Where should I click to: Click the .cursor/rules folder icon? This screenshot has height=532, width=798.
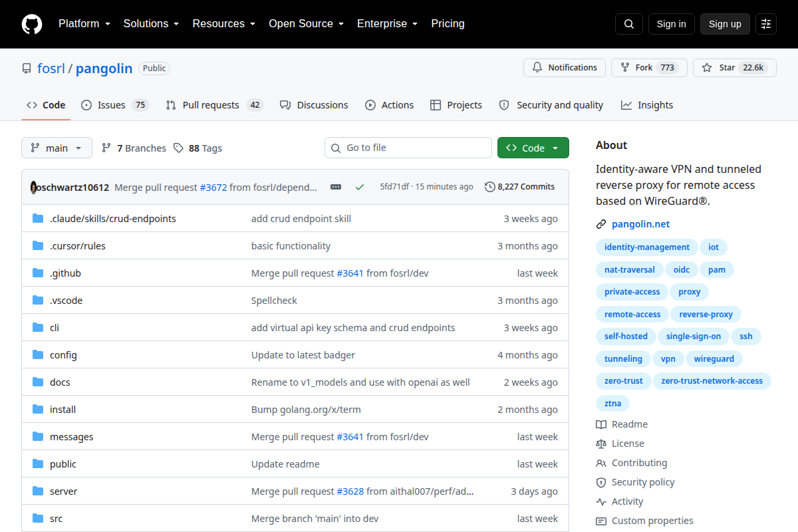pyautogui.click(x=38, y=246)
